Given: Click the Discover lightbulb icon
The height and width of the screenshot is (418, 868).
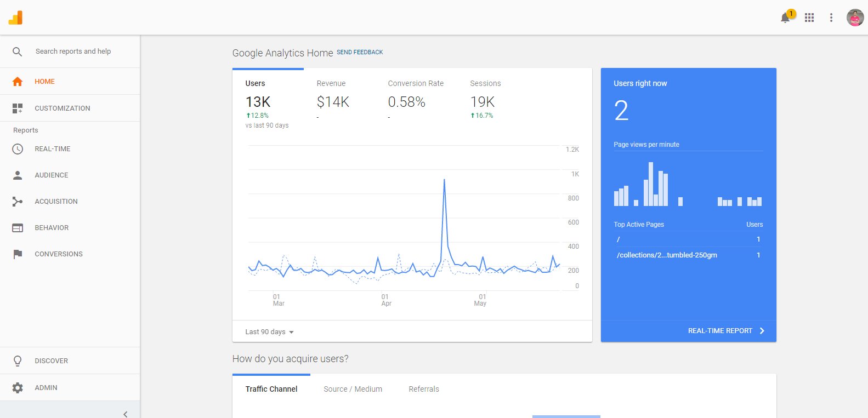Looking at the screenshot, I should point(18,361).
